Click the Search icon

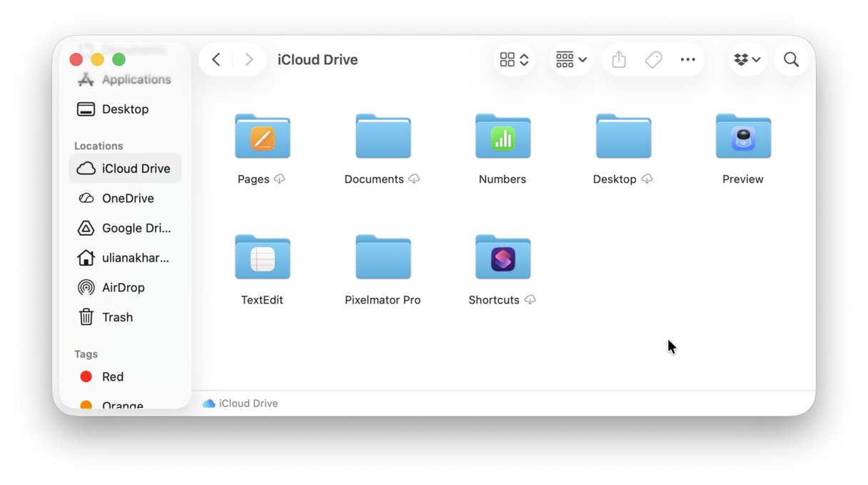pos(791,59)
